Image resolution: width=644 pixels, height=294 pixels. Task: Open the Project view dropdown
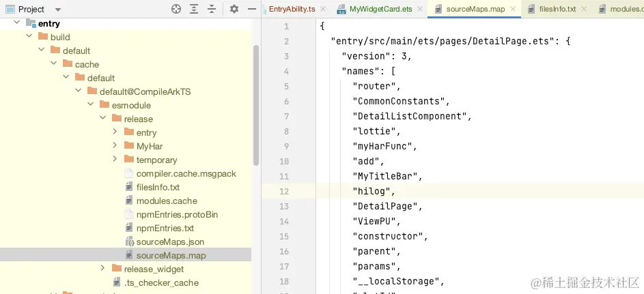(x=58, y=10)
